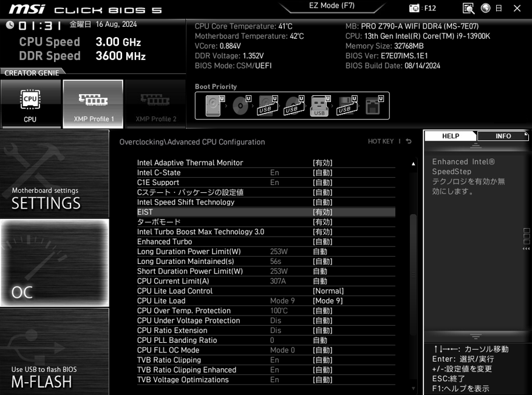The image size is (532, 395).
Task: Change the ターボモード setting value
Action: point(322,221)
